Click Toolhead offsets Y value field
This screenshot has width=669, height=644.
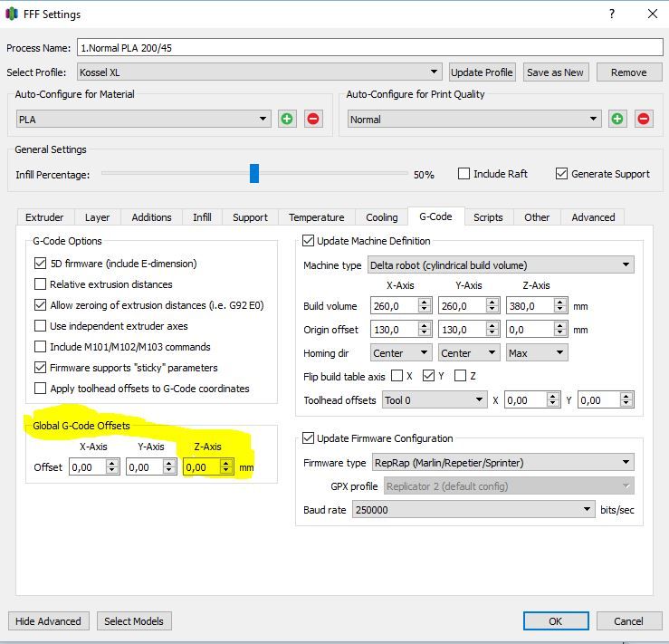(x=606, y=399)
